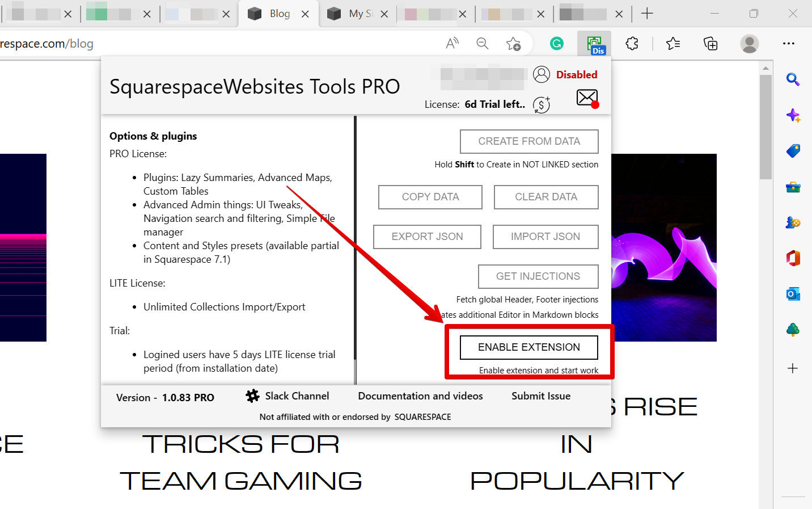
Task: Open read aloud from the address bar
Action: 452,44
